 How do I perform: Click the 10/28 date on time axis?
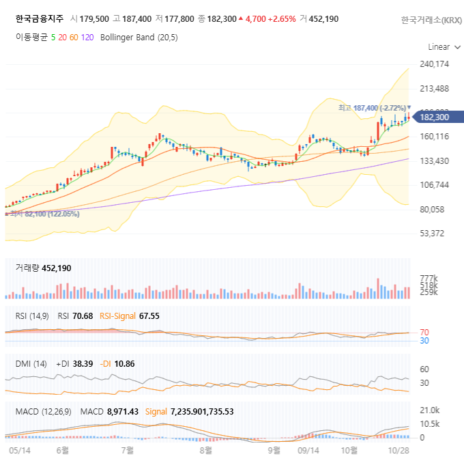coord(398,451)
